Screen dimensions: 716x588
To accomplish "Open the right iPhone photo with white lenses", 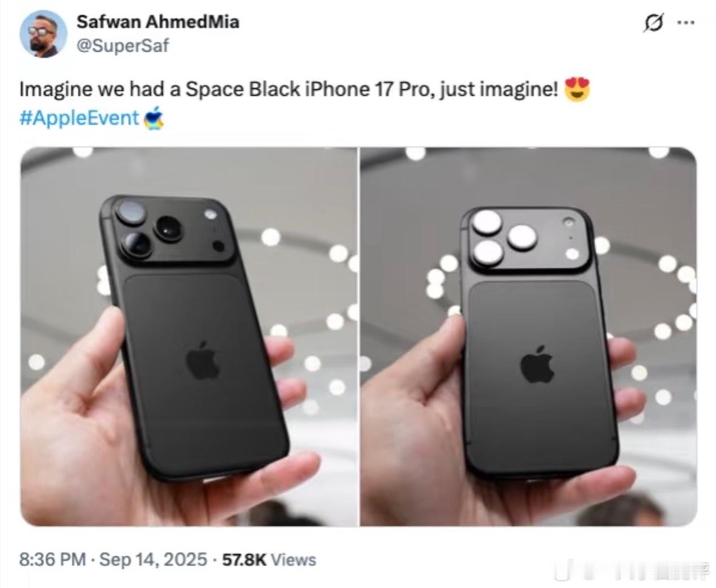I will point(528,337).
